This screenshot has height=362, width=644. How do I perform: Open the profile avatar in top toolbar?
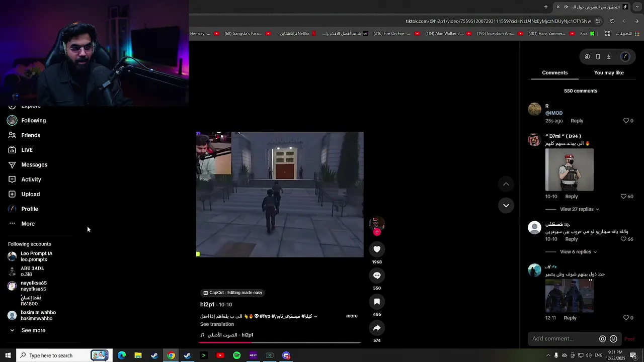point(625,57)
